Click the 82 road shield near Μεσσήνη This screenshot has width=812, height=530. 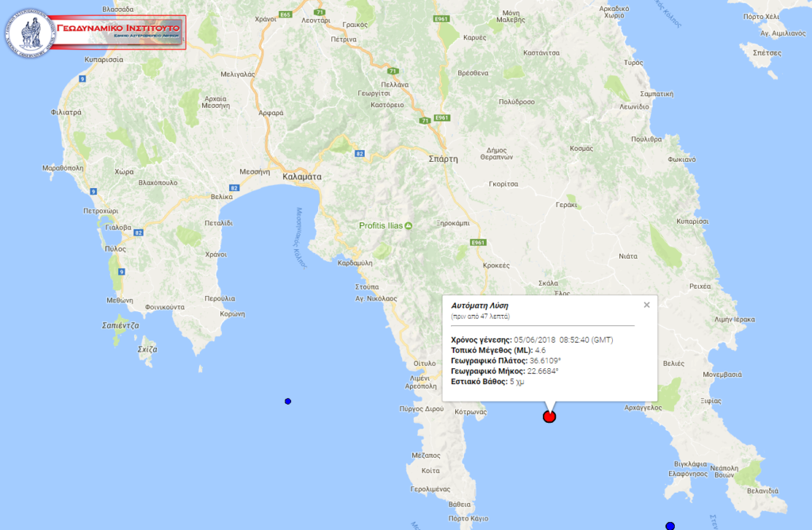coord(234,188)
